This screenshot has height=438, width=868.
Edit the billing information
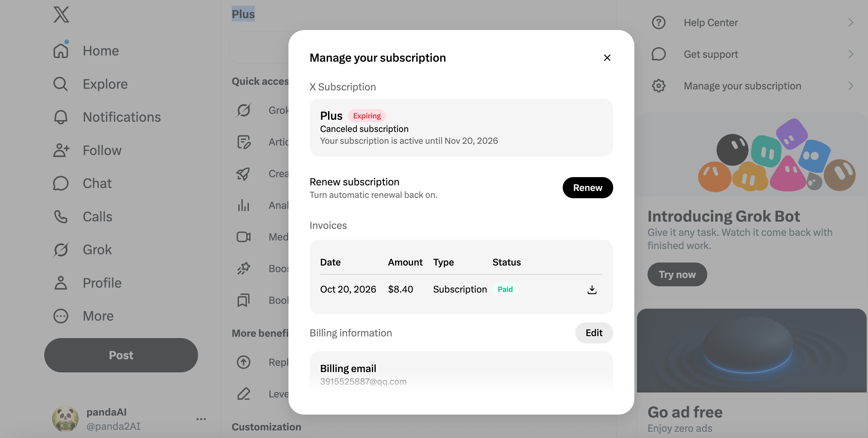pos(594,333)
